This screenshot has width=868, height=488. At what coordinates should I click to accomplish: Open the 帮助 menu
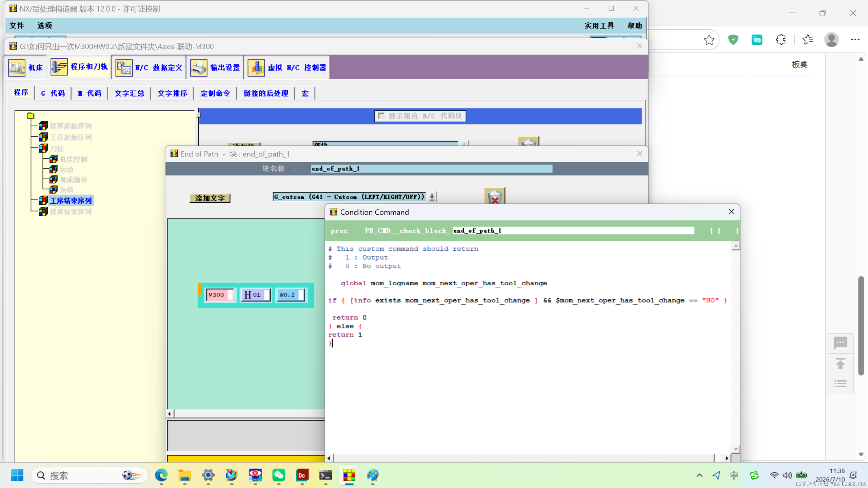[x=634, y=25]
